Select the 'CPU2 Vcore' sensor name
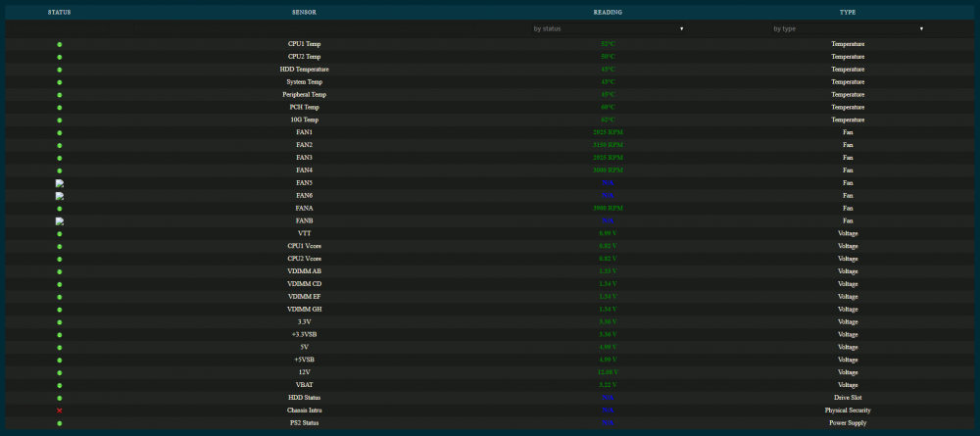This screenshot has width=980, height=436. [304, 259]
